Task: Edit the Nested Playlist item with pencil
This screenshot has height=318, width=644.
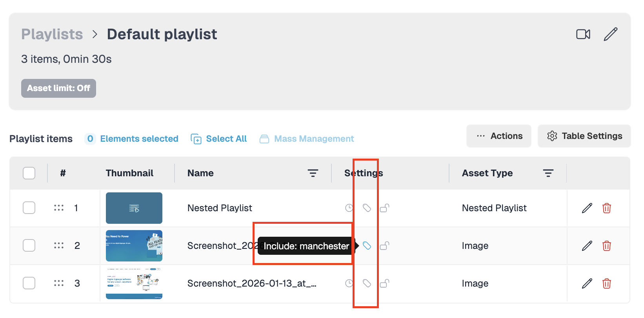Action: [587, 208]
